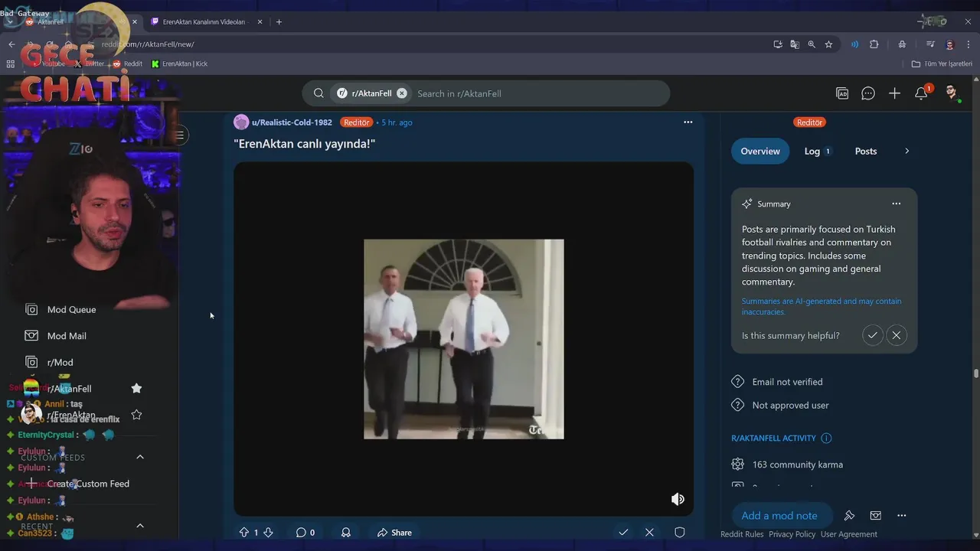The image size is (980, 551).
Task: Play the running video thumbnail
Action: (x=464, y=339)
